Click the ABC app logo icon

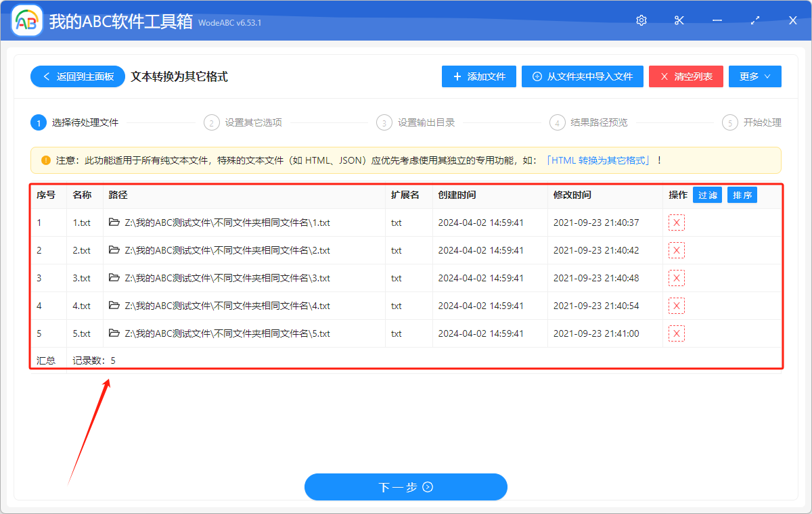(26, 20)
